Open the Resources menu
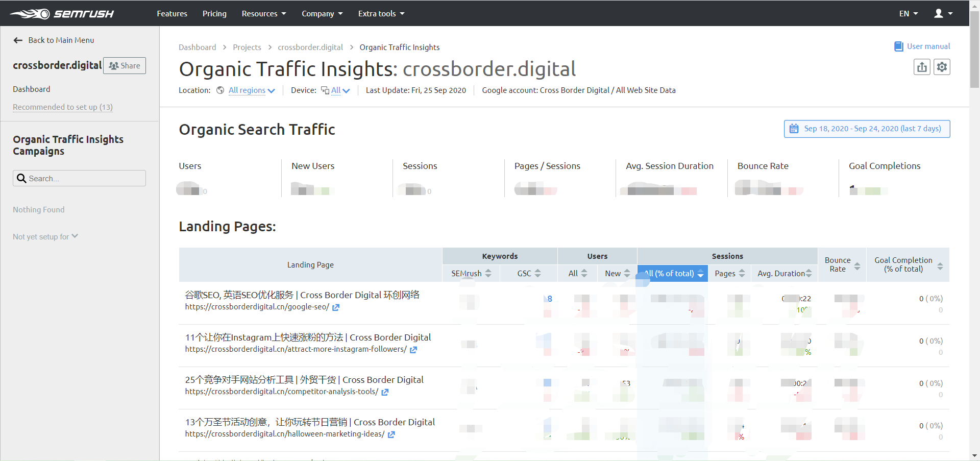The width and height of the screenshot is (980, 461). pyautogui.click(x=263, y=14)
